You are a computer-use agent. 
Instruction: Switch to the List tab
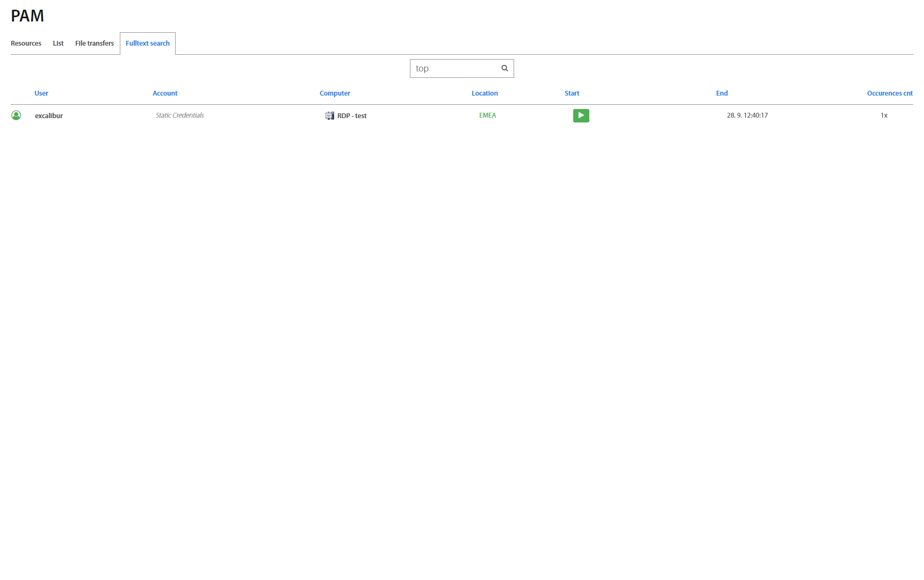[x=58, y=44]
